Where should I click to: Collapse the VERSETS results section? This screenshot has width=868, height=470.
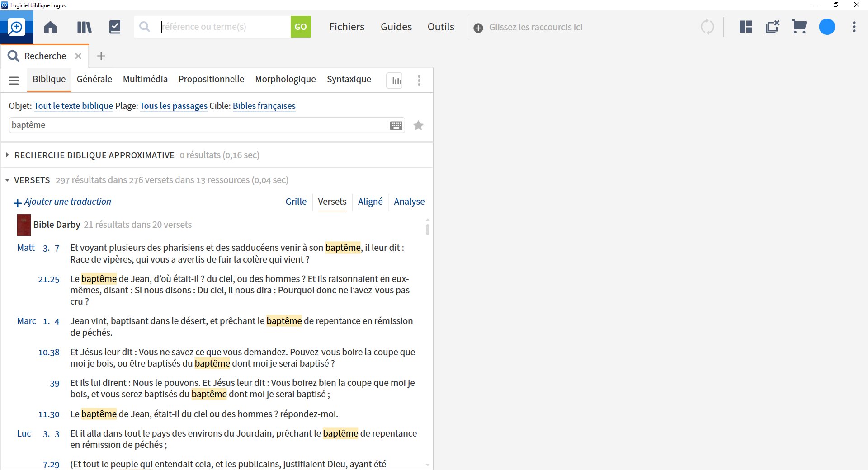click(7, 180)
